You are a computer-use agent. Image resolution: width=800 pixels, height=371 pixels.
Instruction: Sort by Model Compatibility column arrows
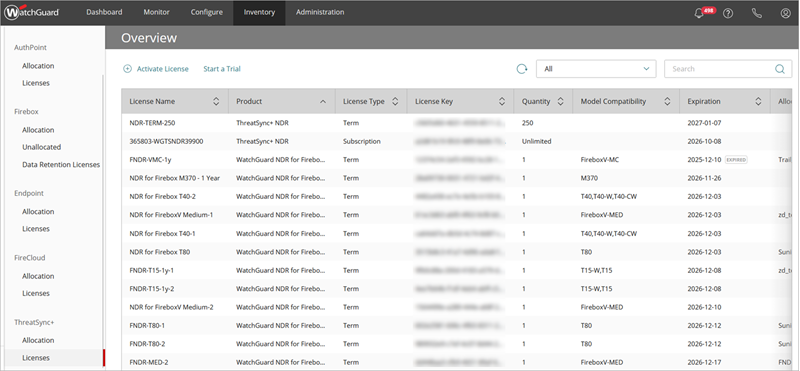coord(667,102)
